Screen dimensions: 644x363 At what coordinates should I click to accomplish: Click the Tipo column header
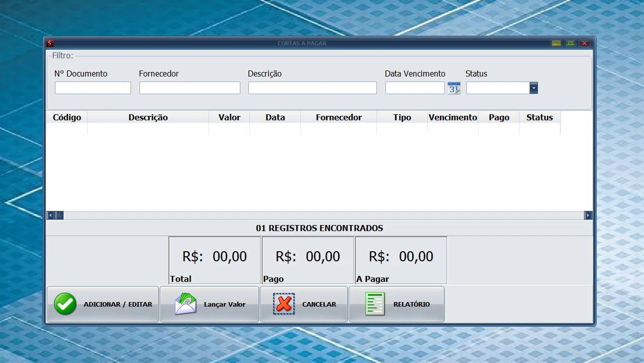402,117
